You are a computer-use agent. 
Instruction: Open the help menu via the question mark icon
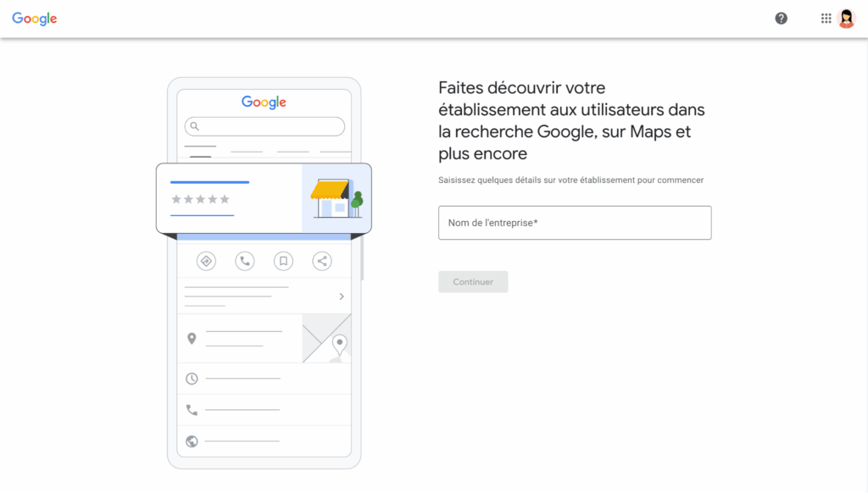pos(781,18)
